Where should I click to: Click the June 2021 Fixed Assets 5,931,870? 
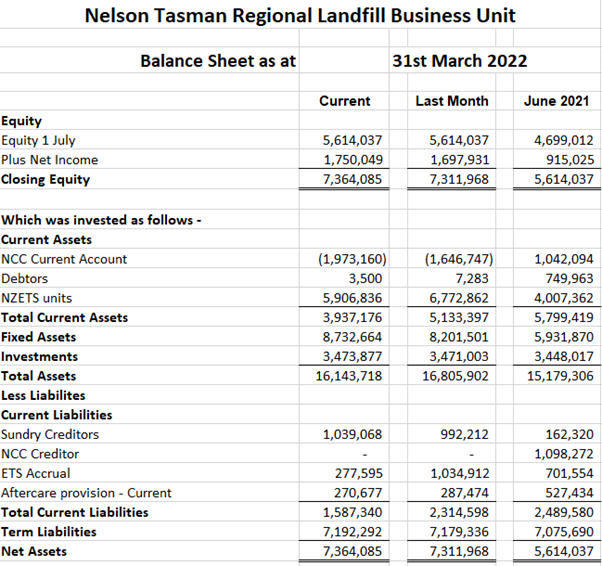point(564,338)
